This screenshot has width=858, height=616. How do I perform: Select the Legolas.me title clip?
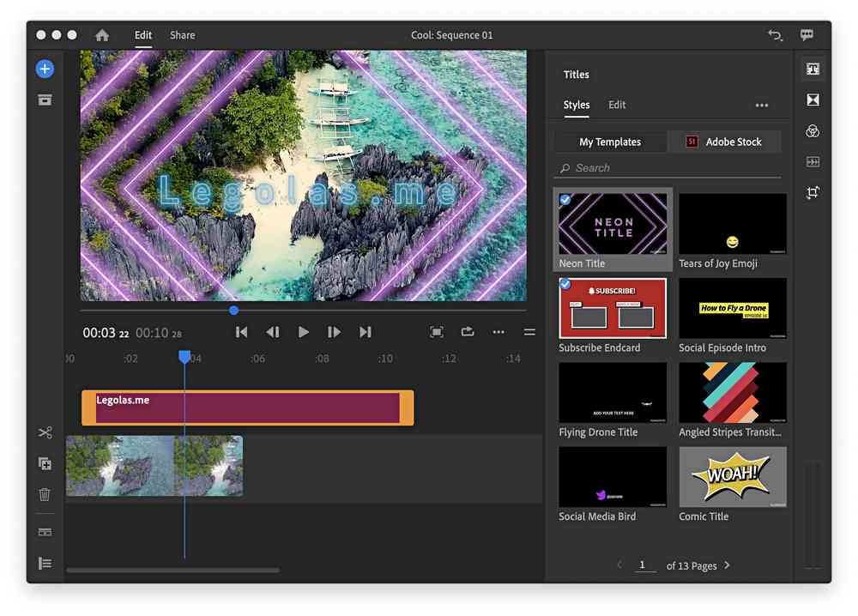(x=247, y=408)
